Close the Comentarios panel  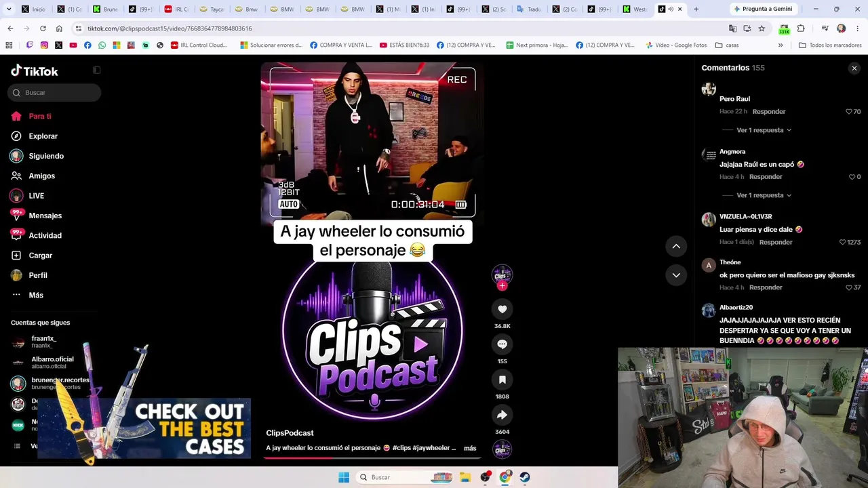pos(854,68)
